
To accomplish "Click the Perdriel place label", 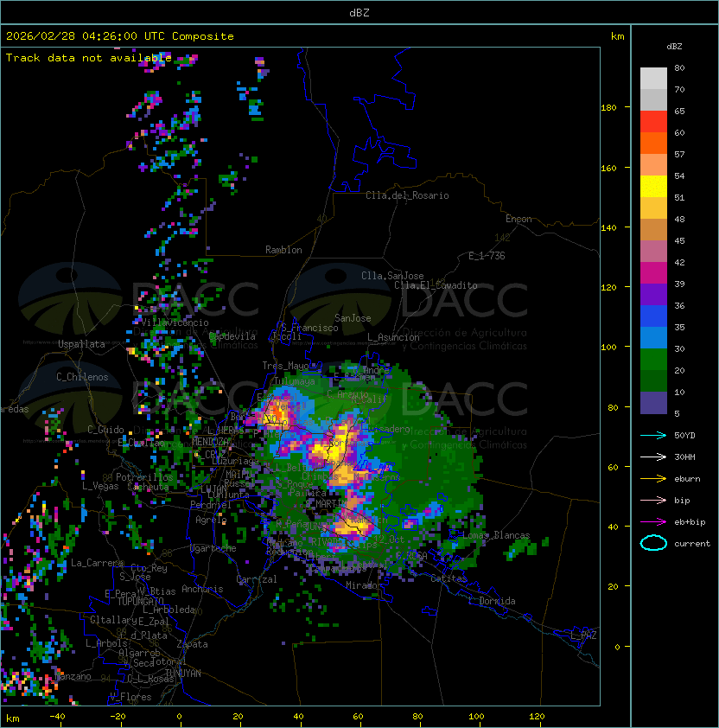I will tap(211, 505).
